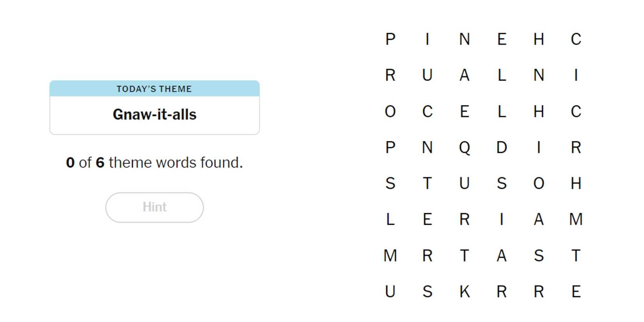The image size is (644, 322).
Task: Select the letter D in the grid
Action: tap(502, 148)
